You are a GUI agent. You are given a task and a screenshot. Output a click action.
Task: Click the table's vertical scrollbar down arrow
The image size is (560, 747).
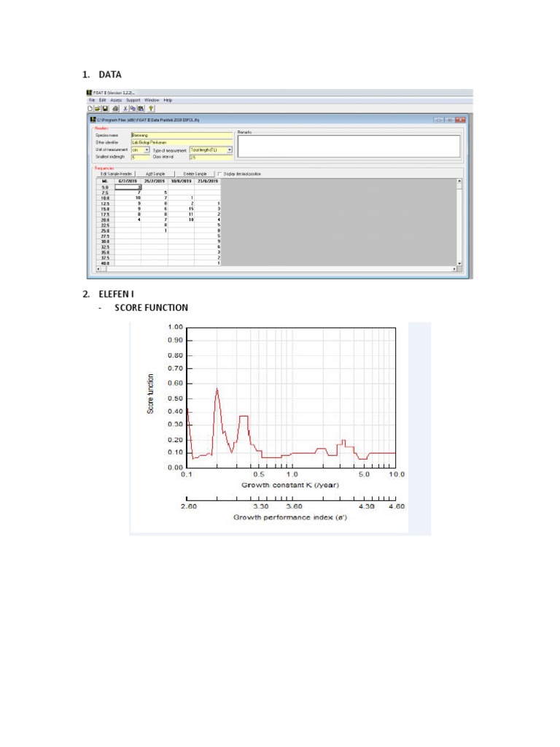459,263
